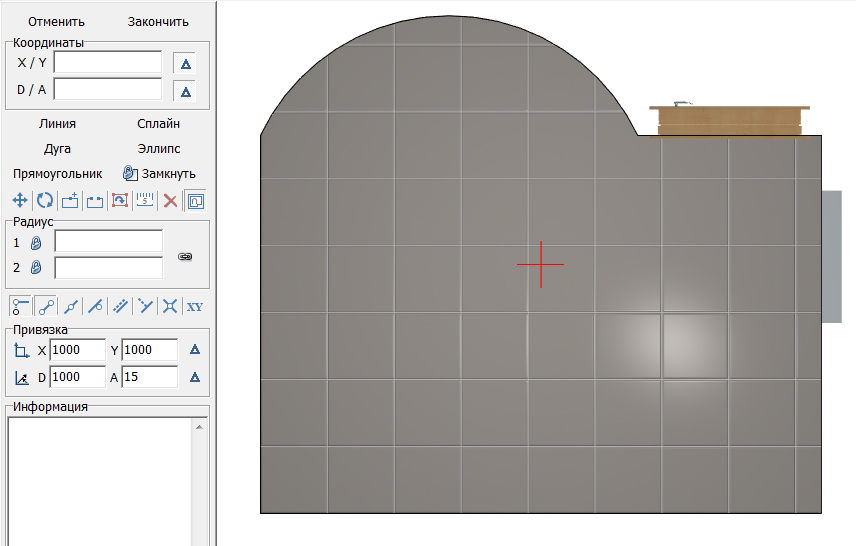This screenshot has height=546, width=856.
Task: Select the Move tool with four arrows
Action: (x=19, y=201)
